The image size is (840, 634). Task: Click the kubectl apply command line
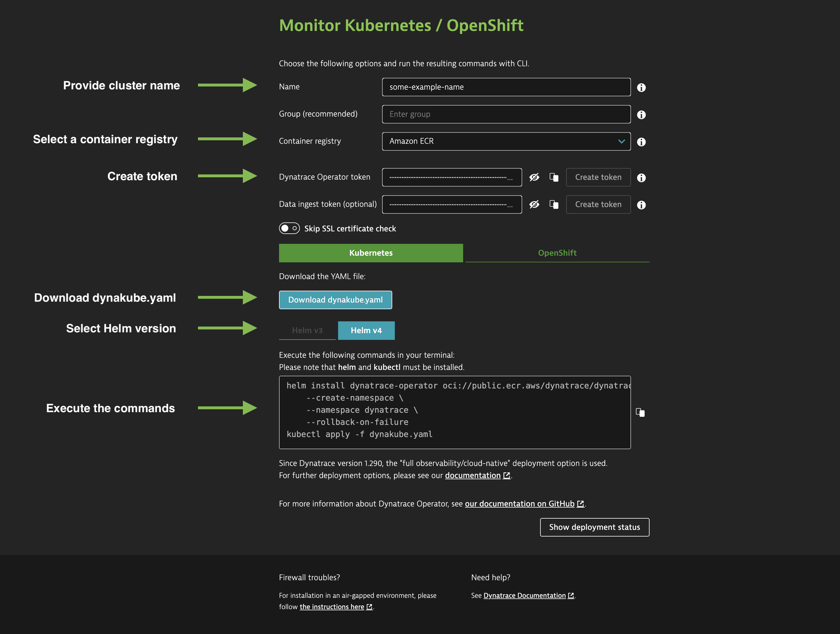pyautogui.click(x=360, y=434)
